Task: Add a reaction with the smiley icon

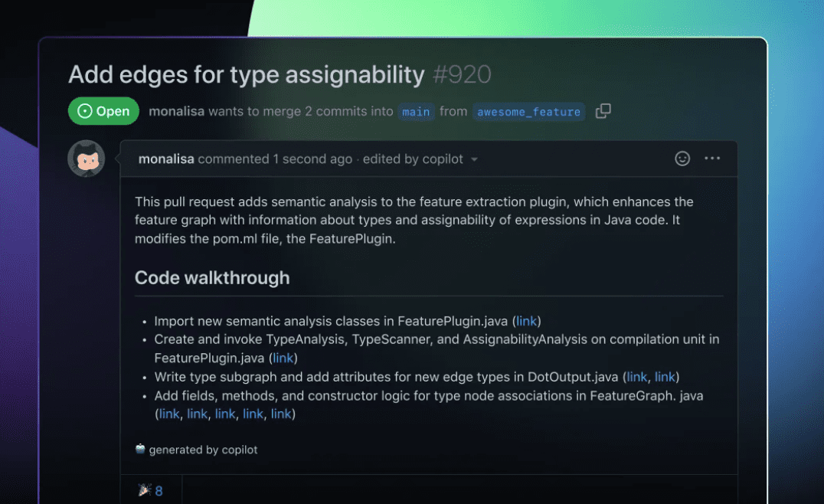Action: 682,159
